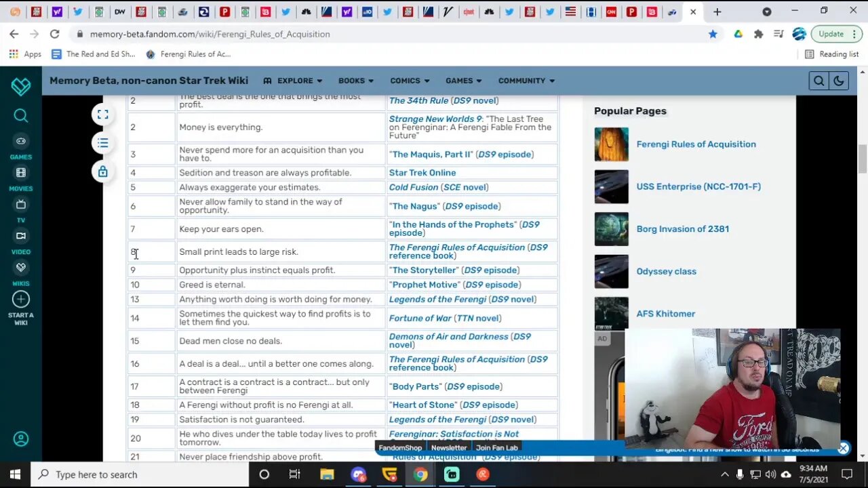Open Odyssey class popular page
The width and height of the screenshot is (868, 488).
point(667,271)
